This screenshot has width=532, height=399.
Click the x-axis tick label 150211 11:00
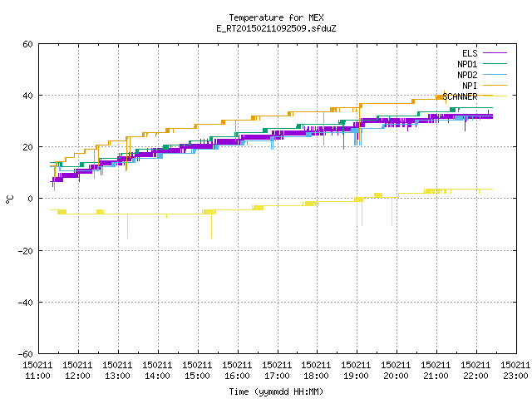pos(37,371)
